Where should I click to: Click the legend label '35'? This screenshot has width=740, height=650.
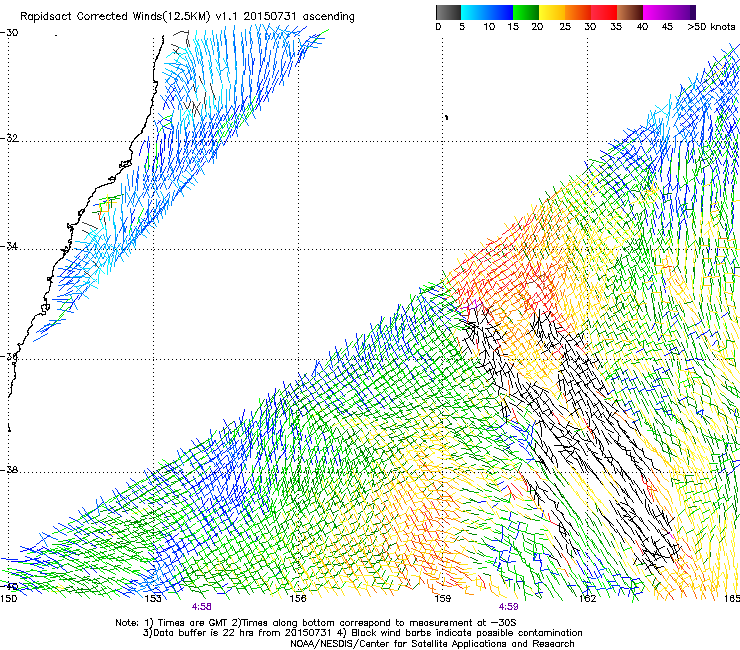coord(616,27)
